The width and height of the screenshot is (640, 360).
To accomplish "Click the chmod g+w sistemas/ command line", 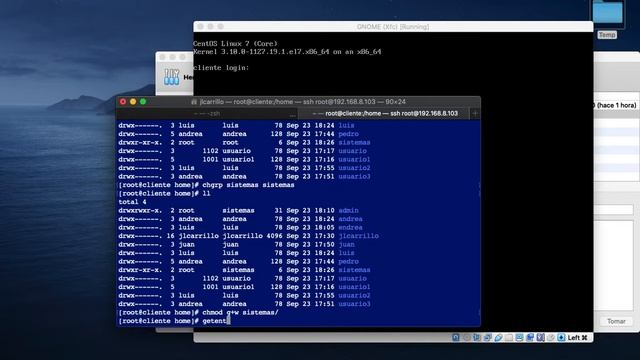I will 198,313.
